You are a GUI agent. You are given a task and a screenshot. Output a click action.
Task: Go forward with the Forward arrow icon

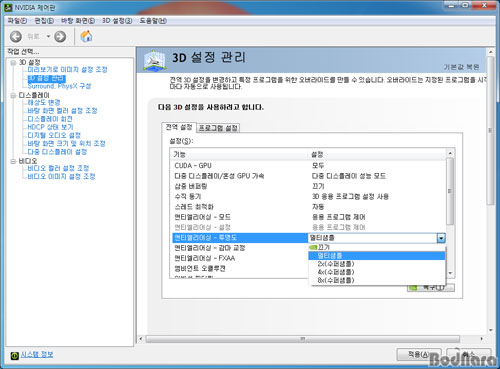coord(60,36)
